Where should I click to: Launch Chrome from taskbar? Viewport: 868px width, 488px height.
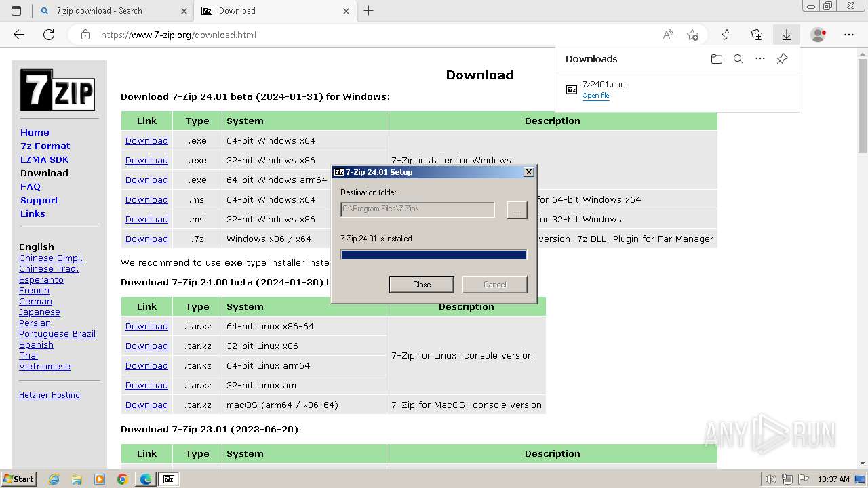[123, 479]
